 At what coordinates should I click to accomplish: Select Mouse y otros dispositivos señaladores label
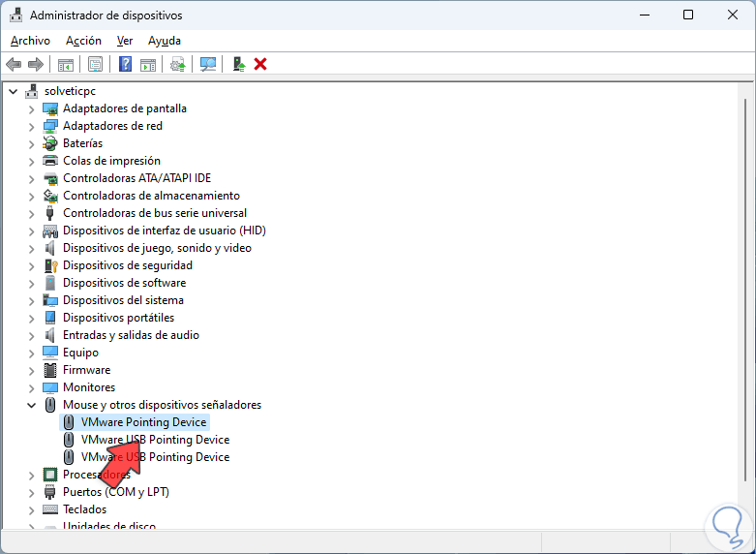[x=162, y=405]
